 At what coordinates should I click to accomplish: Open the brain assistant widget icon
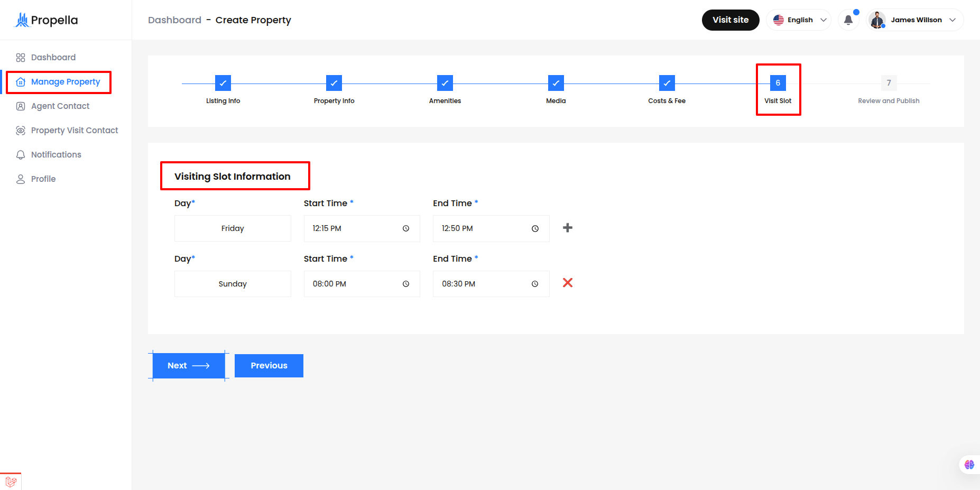[969, 465]
